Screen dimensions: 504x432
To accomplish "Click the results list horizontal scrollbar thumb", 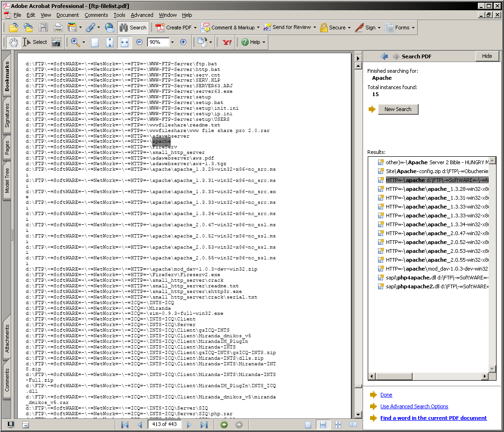I will click(394, 376).
